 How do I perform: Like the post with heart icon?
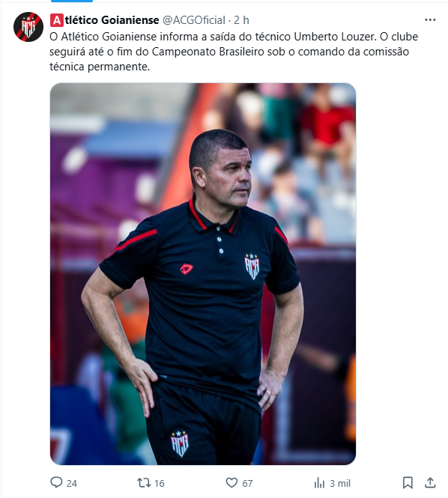pos(231,483)
